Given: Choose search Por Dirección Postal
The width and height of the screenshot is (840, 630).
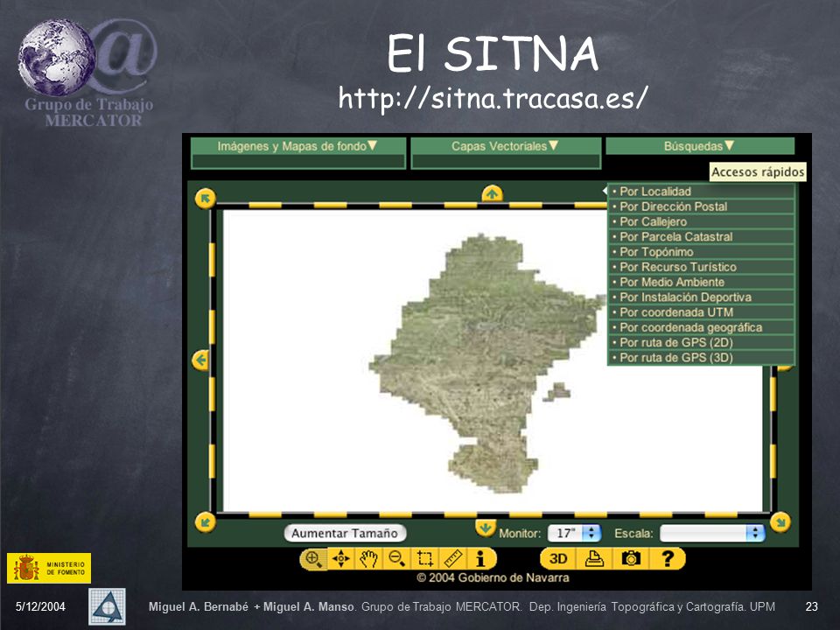Looking at the screenshot, I should [x=701, y=206].
